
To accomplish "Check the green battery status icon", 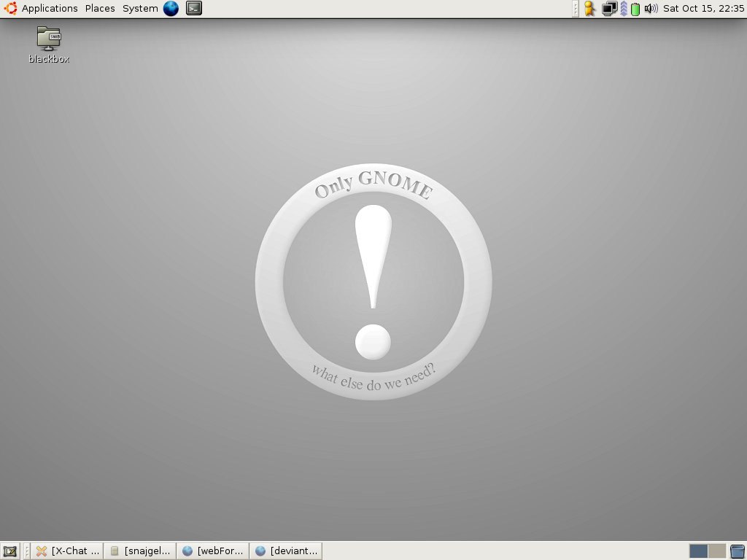I will 635,9.
